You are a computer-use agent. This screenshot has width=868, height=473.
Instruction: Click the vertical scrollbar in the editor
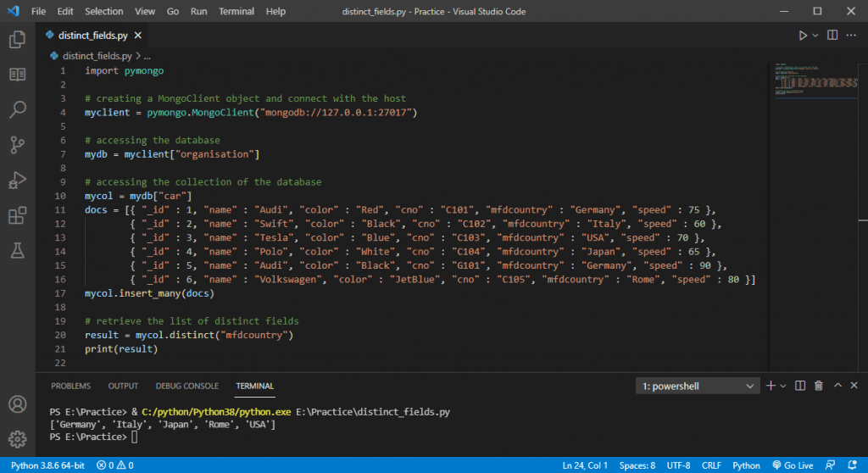point(863,217)
